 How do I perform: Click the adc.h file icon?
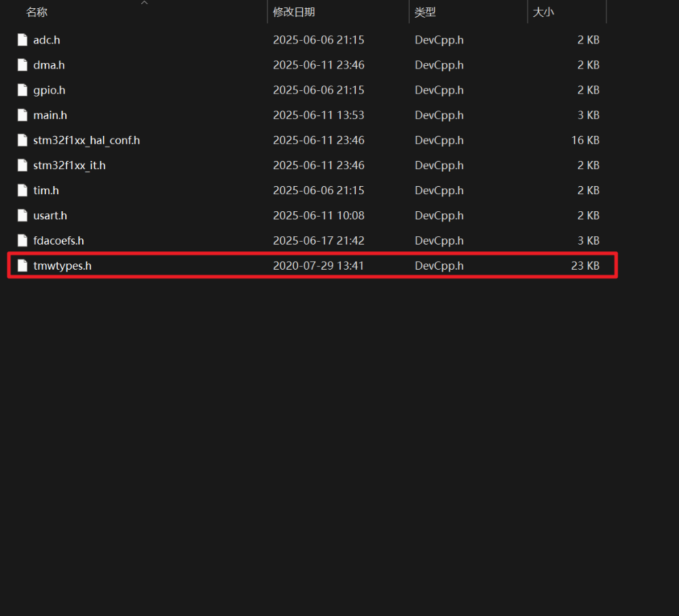pyautogui.click(x=22, y=40)
